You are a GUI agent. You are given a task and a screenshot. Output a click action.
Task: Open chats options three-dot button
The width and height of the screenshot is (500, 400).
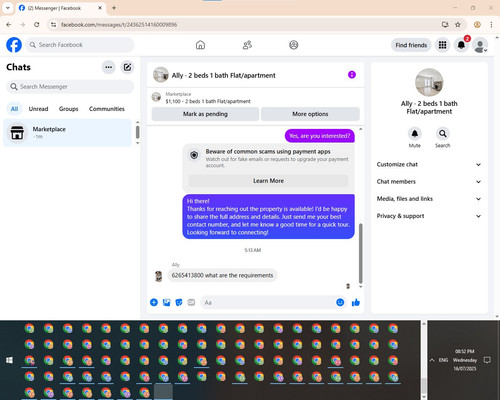coord(109,67)
